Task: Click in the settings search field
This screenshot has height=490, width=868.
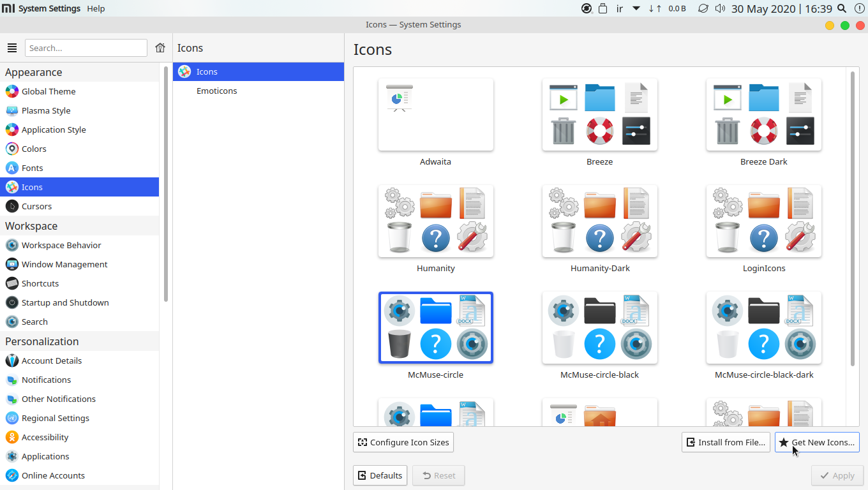Action: (x=86, y=48)
